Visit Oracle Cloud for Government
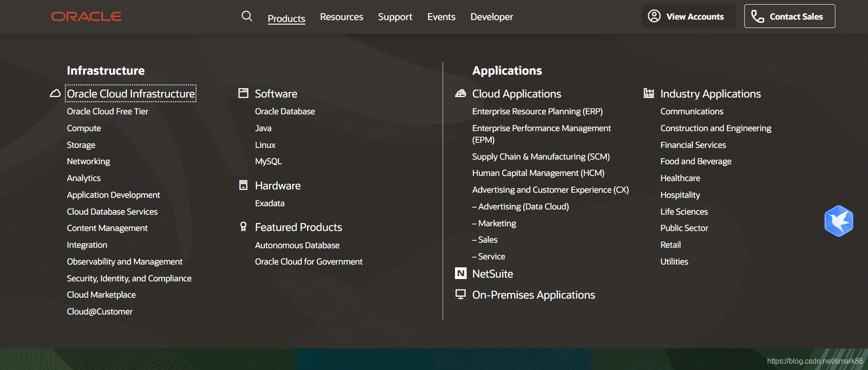The height and width of the screenshot is (370, 868). click(308, 262)
